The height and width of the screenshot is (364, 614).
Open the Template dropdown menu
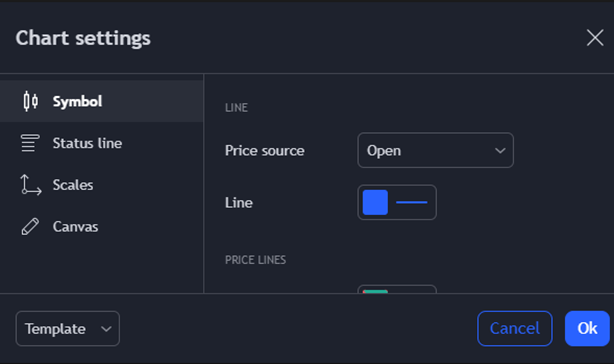point(68,329)
